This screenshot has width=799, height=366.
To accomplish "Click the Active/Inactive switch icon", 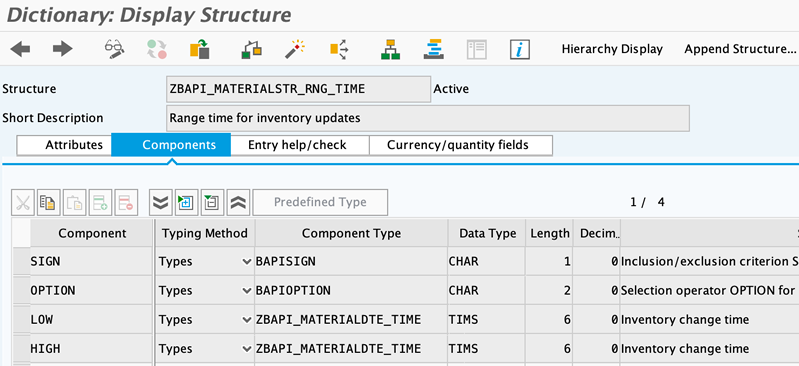I will [156, 49].
